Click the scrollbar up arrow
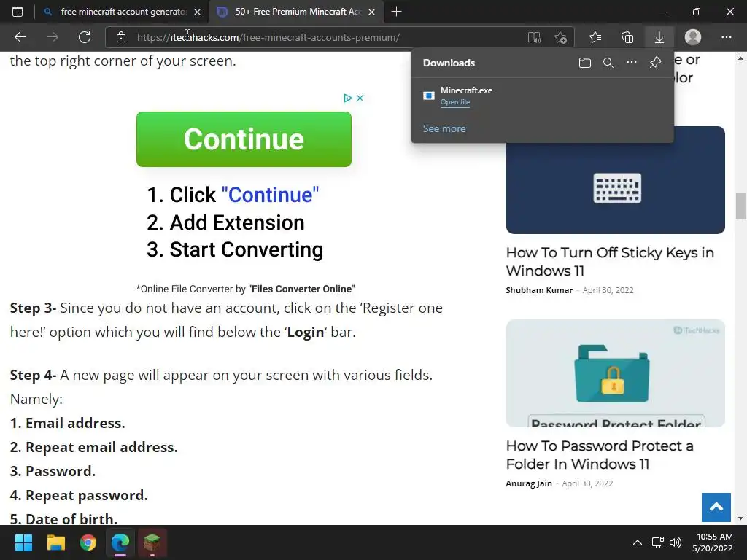 coord(740,58)
